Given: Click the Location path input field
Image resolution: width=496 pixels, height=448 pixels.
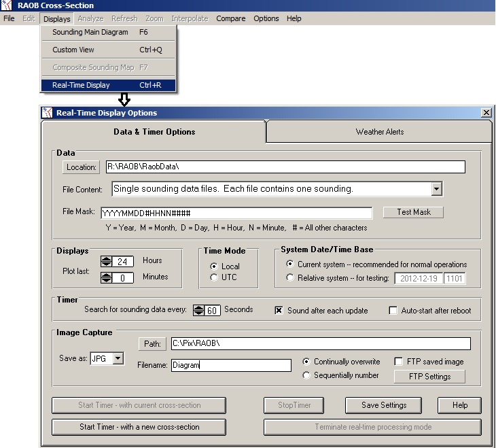Looking at the screenshot, I should tap(285, 167).
